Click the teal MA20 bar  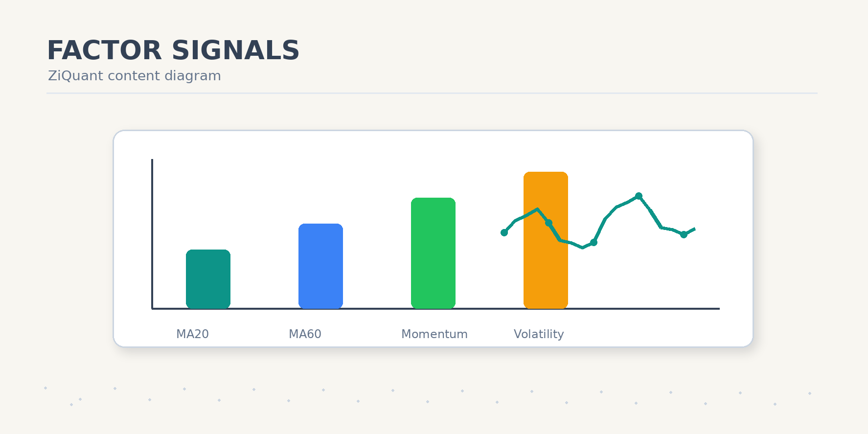coord(208,279)
